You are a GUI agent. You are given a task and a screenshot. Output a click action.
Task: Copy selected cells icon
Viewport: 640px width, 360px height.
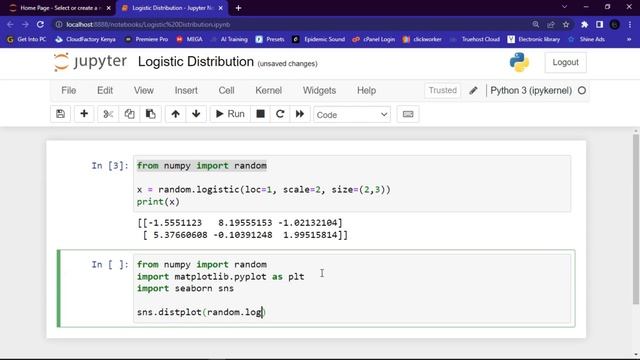(x=129, y=114)
